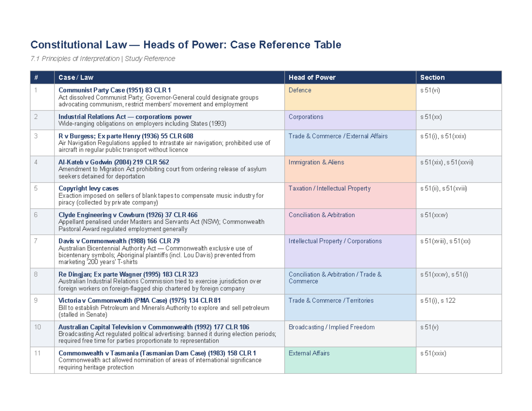The width and height of the screenshot is (532, 411).
Task: Click the 'Air Navigation Regulations' description text
Action: coord(164,146)
